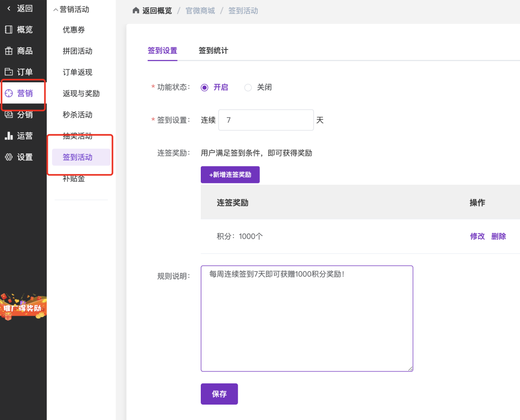The image size is (520, 420).
Task: Click the 连续 days input field
Action: click(266, 120)
